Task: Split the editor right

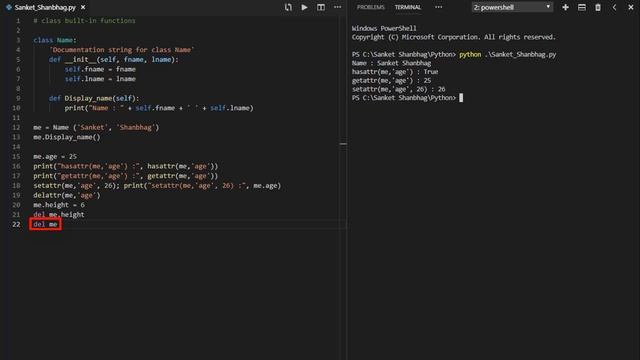Action: pyautogui.click(x=321, y=7)
